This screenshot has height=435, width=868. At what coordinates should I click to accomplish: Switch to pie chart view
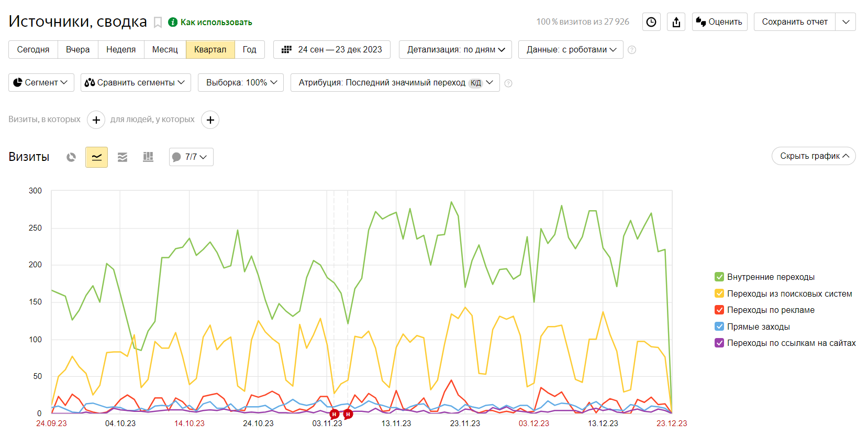(x=71, y=157)
